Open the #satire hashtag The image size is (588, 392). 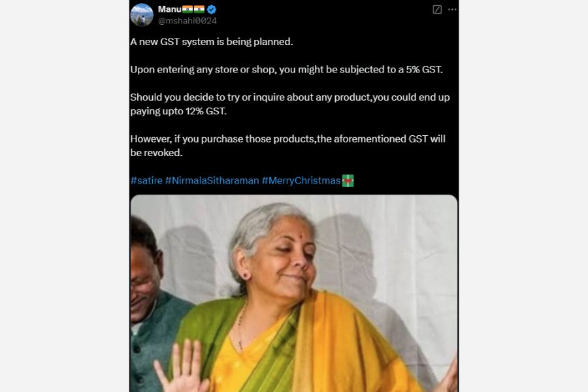pos(146,181)
